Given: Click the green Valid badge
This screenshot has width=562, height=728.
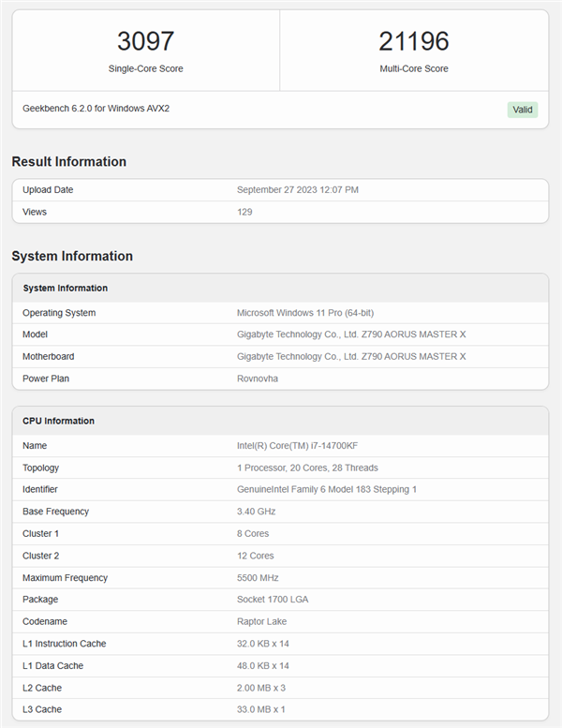Looking at the screenshot, I should (x=522, y=110).
